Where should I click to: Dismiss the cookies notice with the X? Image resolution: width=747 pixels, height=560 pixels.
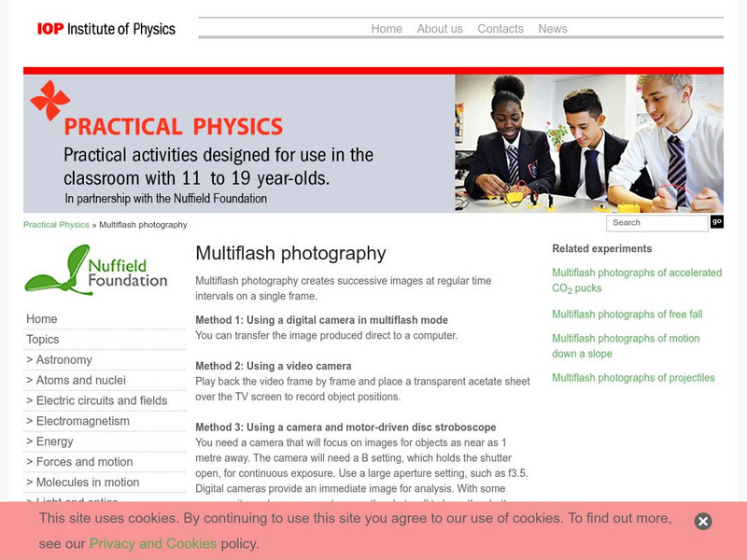point(701,523)
